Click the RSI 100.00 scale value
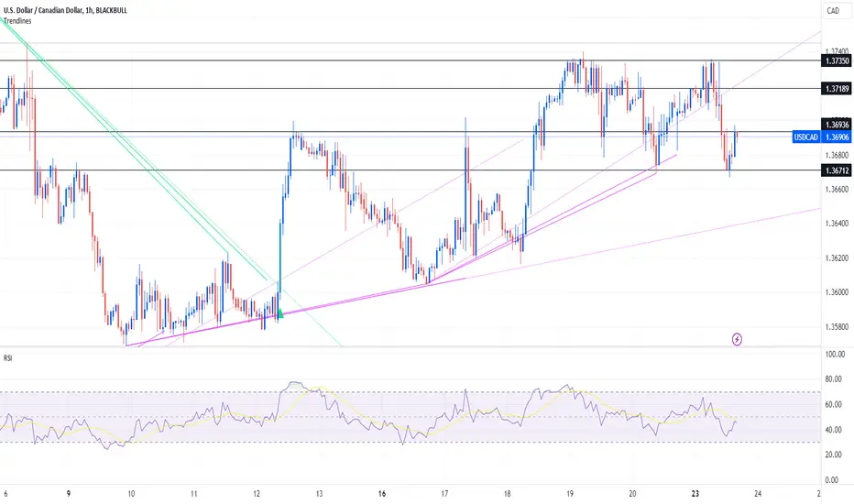The image size is (854, 504). click(x=835, y=354)
